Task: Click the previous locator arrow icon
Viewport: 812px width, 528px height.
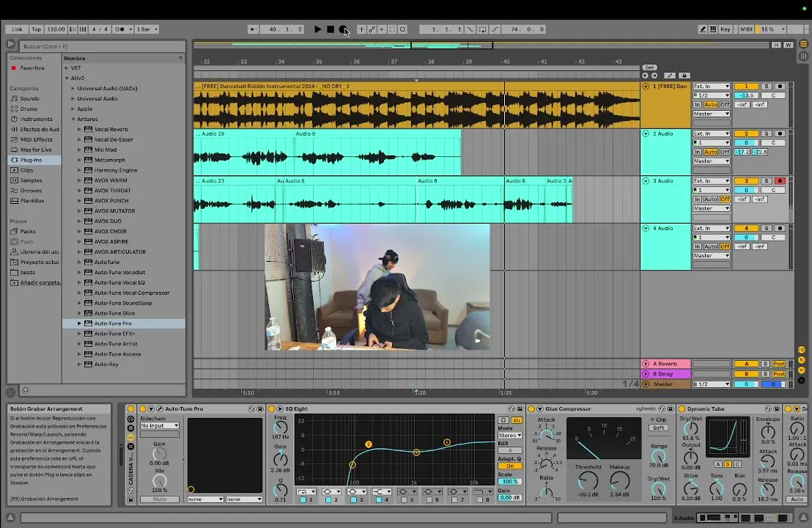Action: pos(645,76)
